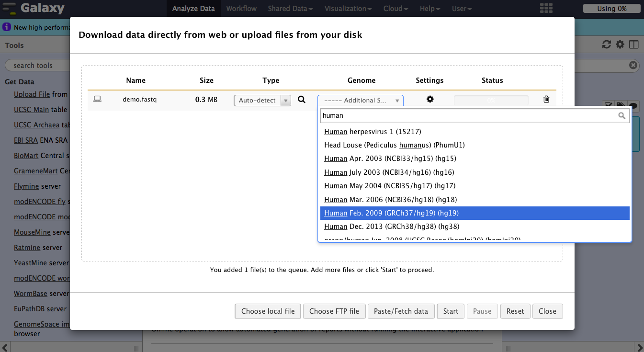Click the refresh history icon
Image resolution: width=644 pixels, height=352 pixels.
tap(606, 45)
